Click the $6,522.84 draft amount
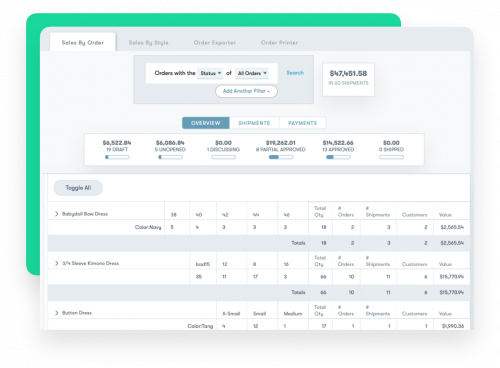This screenshot has width=500, height=368. pyautogui.click(x=117, y=143)
